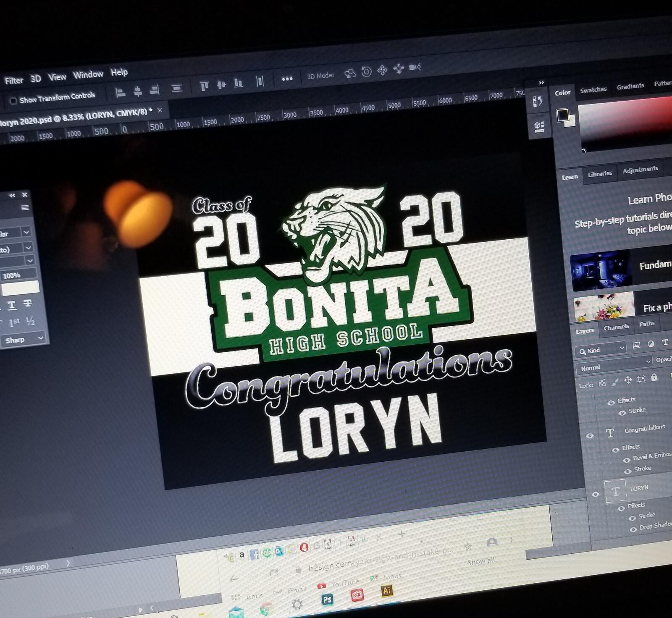Lock transparent pixels icon
672x618 pixels.
click(602, 382)
